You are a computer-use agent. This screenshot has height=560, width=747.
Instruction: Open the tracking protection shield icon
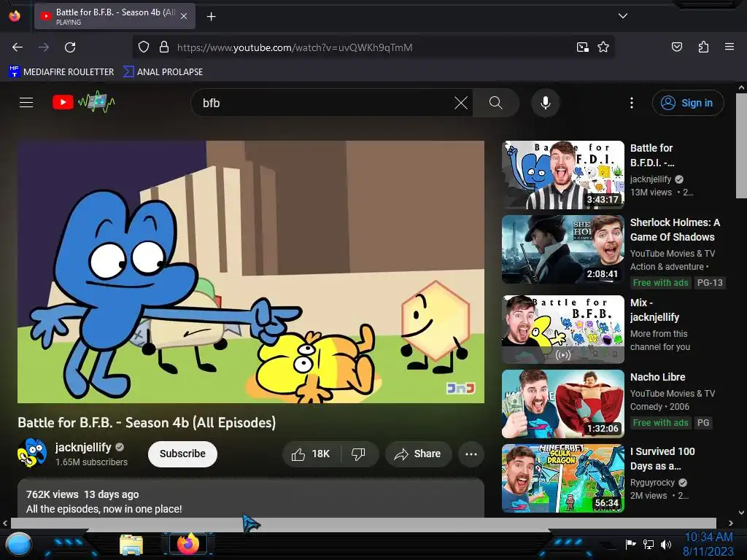[144, 47]
